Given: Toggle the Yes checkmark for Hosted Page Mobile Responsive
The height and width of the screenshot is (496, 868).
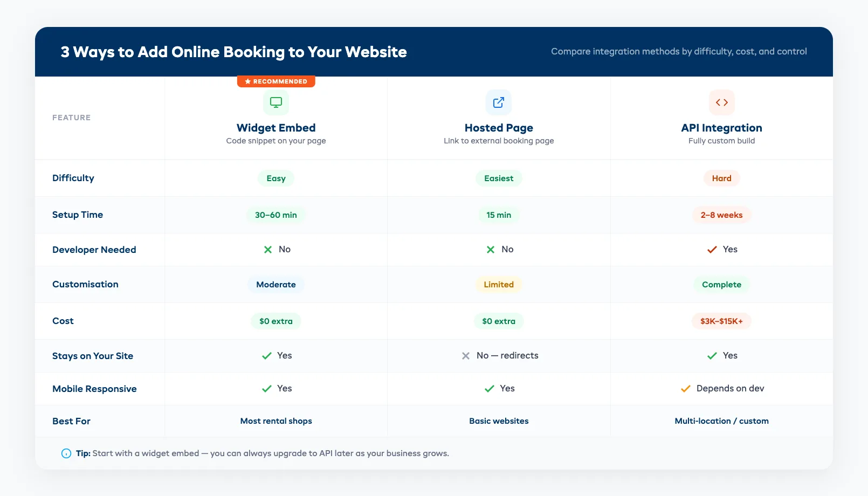Looking at the screenshot, I should click(490, 388).
